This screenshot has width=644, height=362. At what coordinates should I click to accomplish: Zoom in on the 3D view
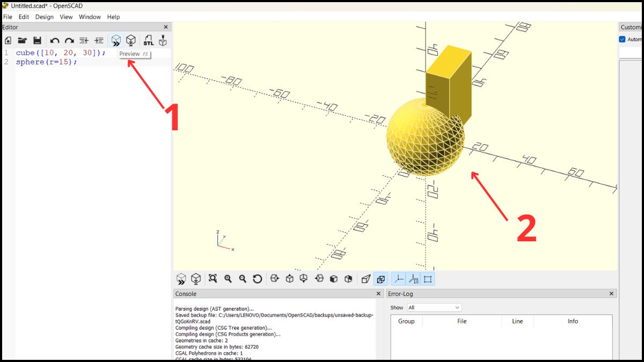click(x=228, y=278)
